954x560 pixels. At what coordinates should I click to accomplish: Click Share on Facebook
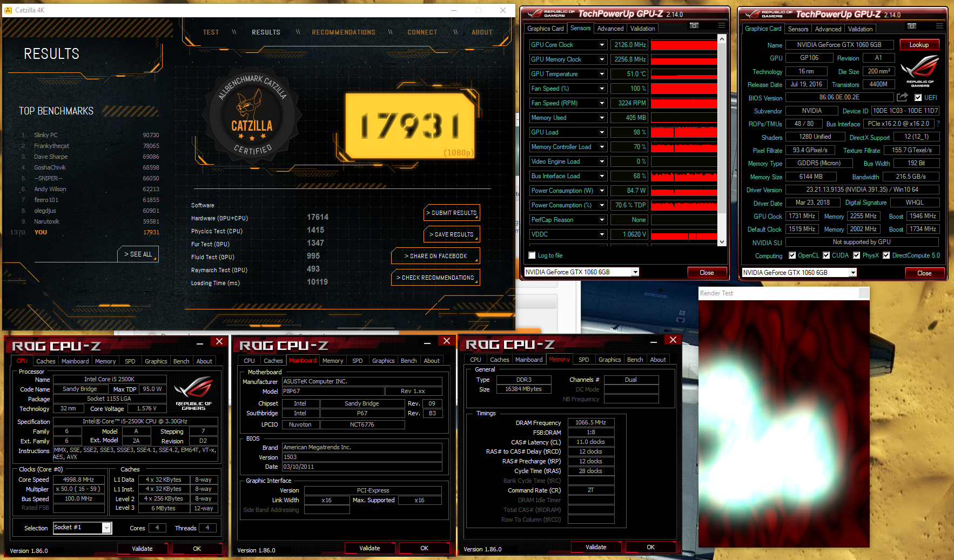(x=435, y=256)
